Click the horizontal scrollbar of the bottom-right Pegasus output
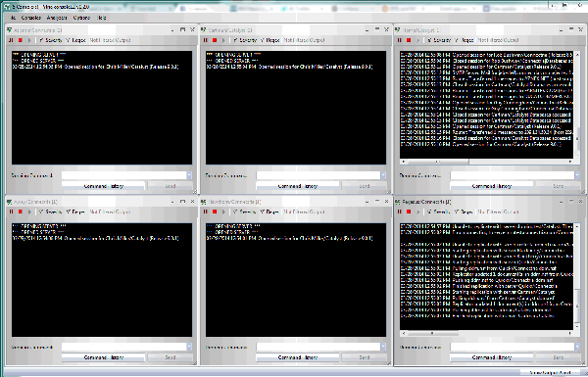This screenshot has height=377, width=588. pyautogui.click(x=486, y=333)
